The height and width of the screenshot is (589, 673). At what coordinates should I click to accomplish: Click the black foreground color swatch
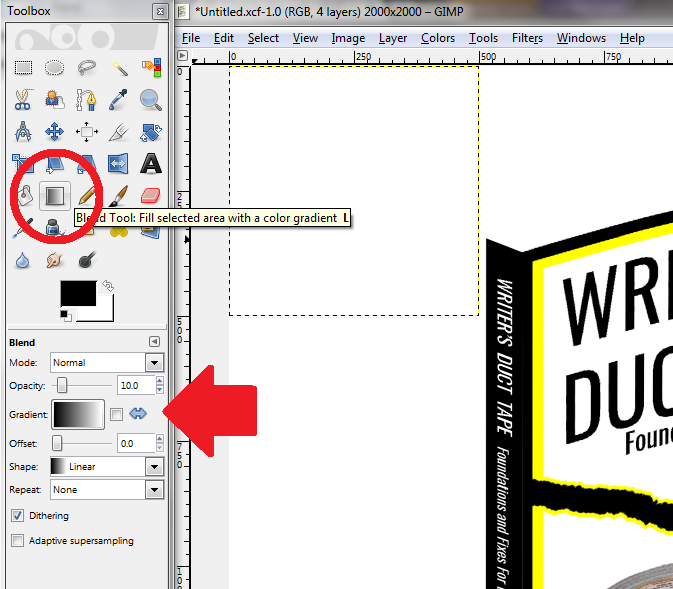[76, 294]
